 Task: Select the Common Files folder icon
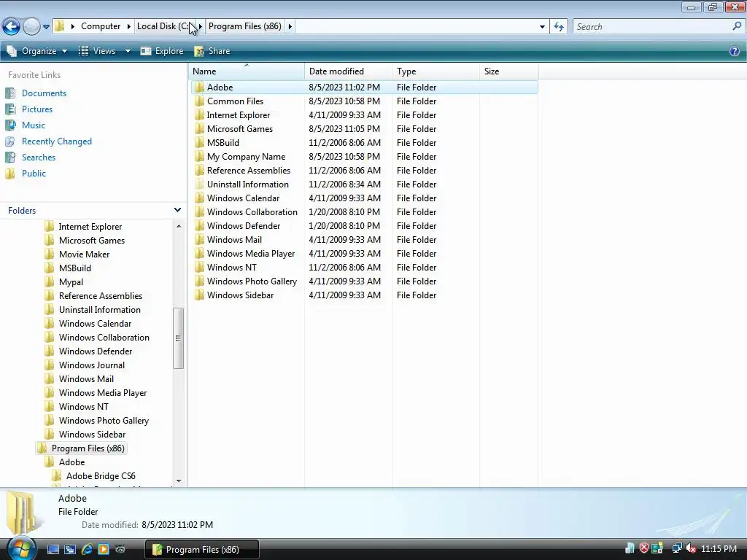pos(199,101)
